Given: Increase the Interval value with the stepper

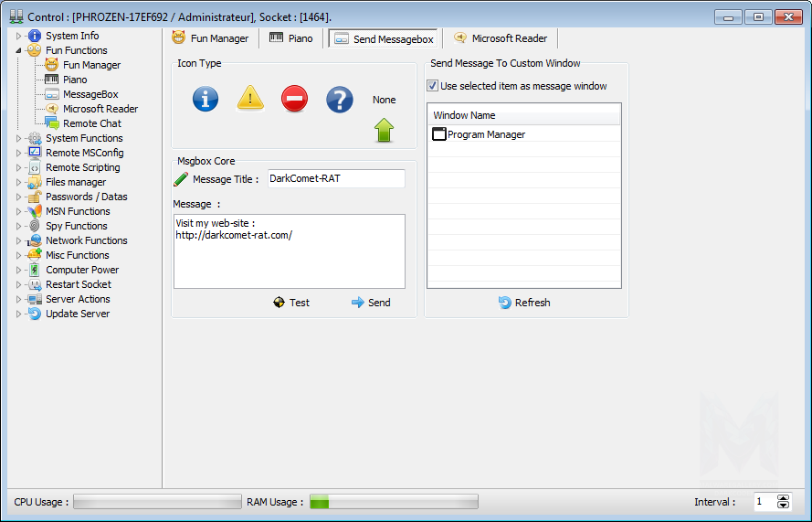Looking at the screenshot, I should 783,498.
